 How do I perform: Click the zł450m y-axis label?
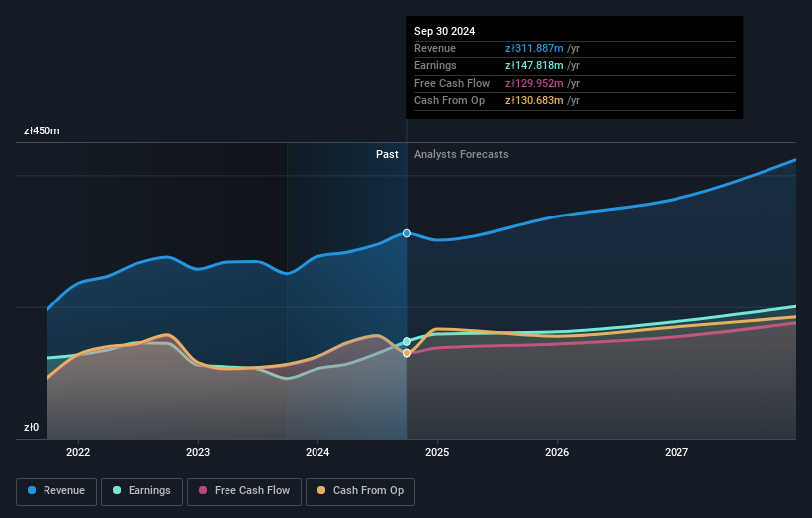[42, 130]
